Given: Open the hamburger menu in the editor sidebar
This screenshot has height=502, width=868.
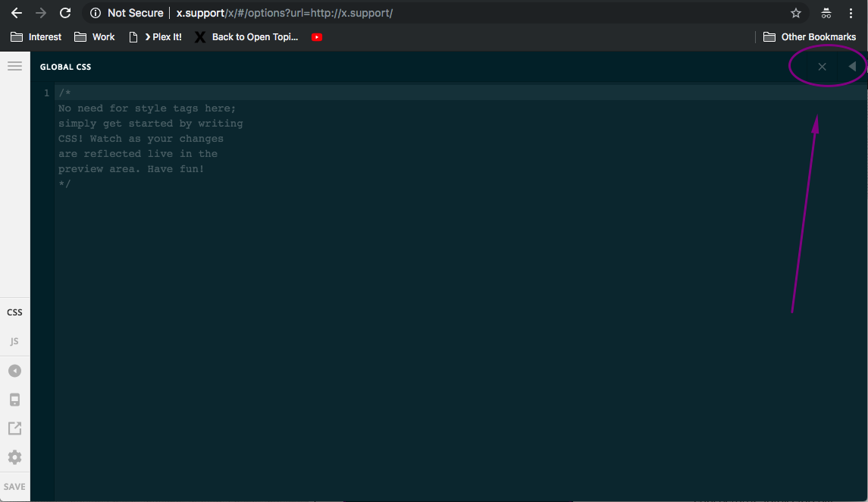Looking at the screenshot, I should click(14, 65).
